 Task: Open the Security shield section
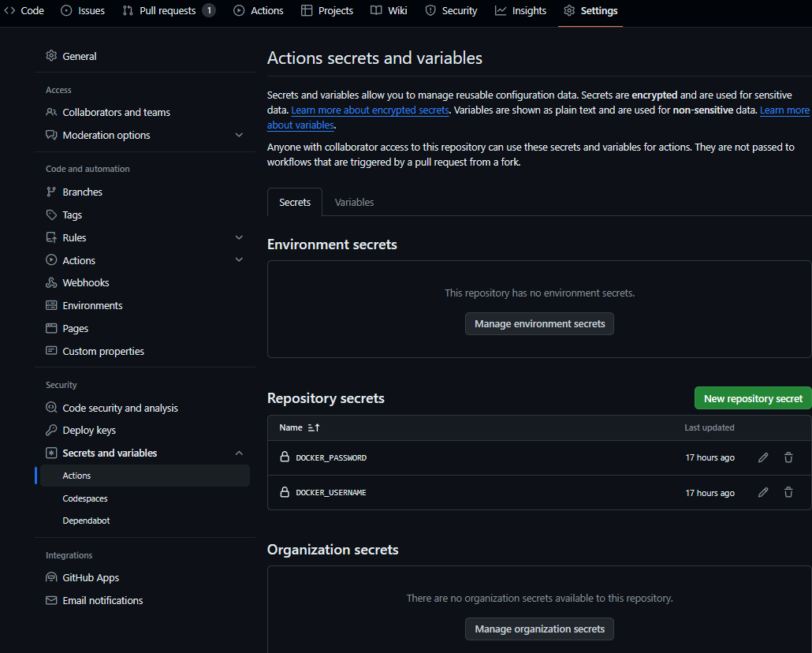[x=451, y=10]
